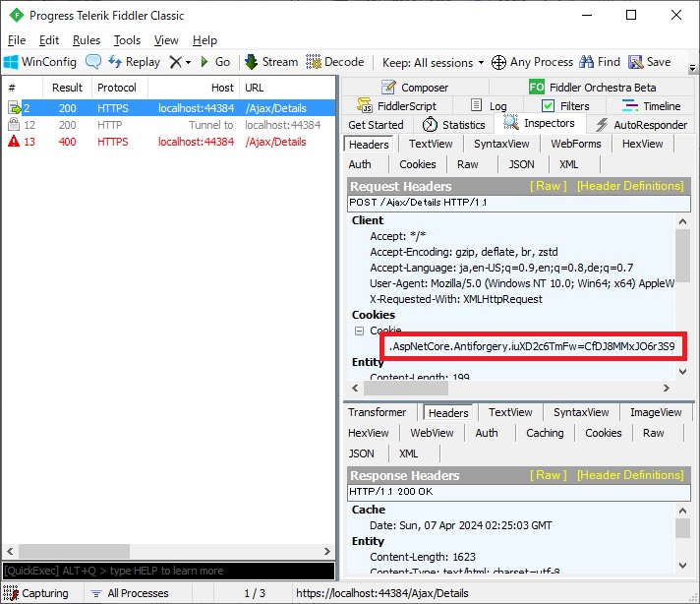Select session 2 row icon

(15, 108)
